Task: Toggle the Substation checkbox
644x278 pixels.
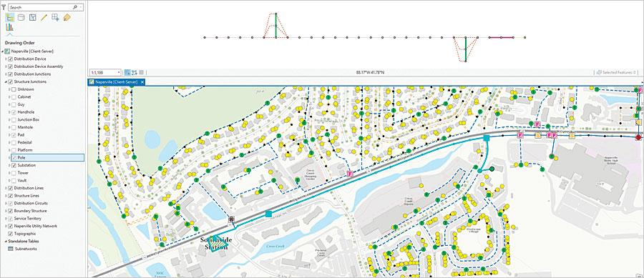Action: point(14,165)
